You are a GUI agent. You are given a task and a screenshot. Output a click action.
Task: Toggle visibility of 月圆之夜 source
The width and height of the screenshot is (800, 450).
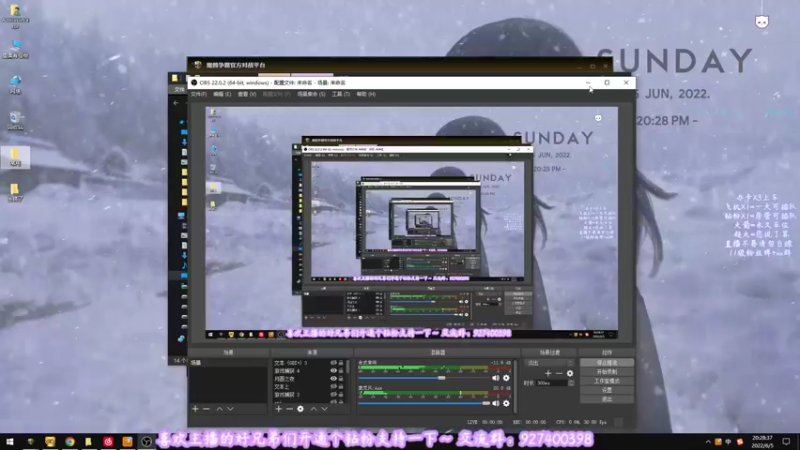(333, 379)
